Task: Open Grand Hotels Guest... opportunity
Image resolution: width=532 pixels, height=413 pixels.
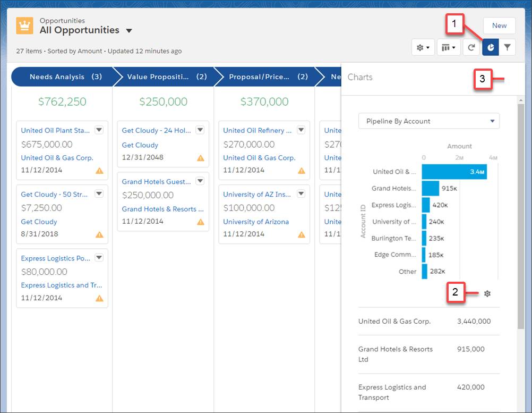Action: click(157, 182)
